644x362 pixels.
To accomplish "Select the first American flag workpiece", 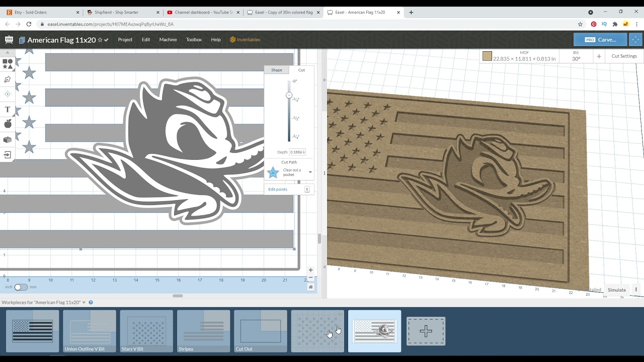I will pyautogui.click(x=32, y=331).
